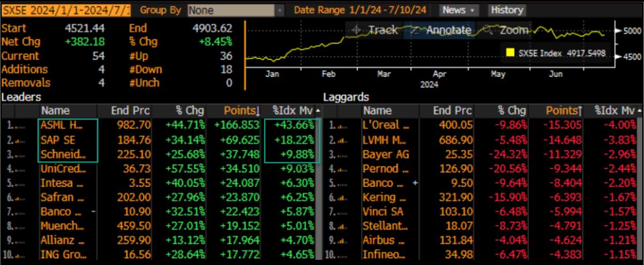
Task: Click the #Down count 18
Action: pos(226,69)
